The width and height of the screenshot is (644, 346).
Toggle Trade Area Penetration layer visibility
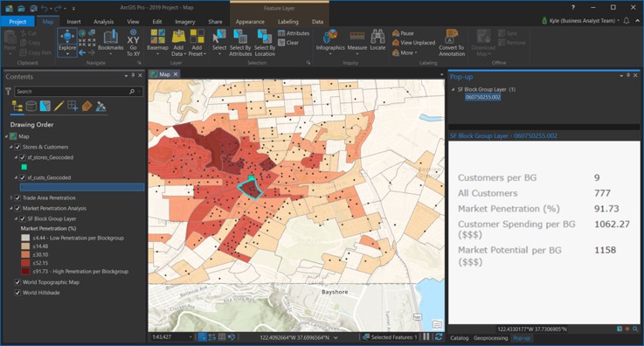pyautogui.click(x=17, y=197)
